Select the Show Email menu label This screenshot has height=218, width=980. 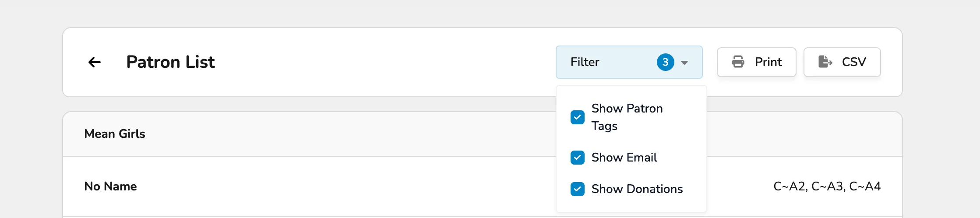[x=624, y=158]
